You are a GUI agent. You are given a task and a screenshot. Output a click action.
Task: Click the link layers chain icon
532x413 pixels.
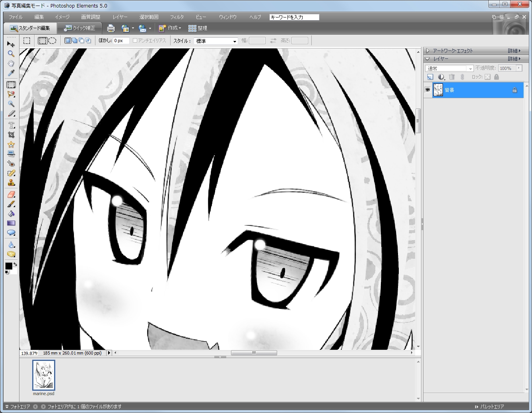[462, 77]
